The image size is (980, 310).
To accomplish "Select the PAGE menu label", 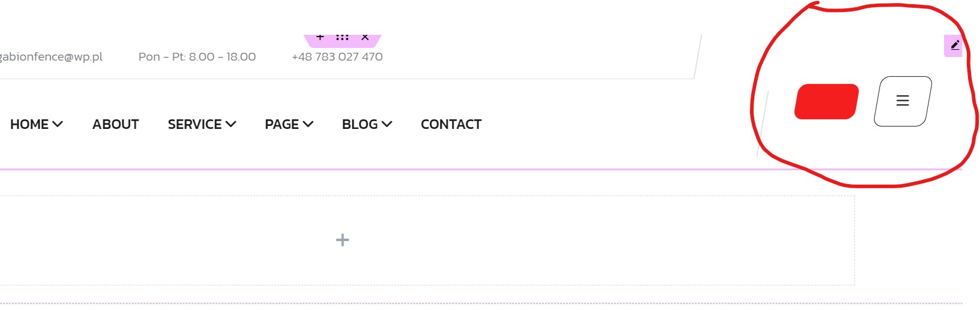I will [282, 124].
